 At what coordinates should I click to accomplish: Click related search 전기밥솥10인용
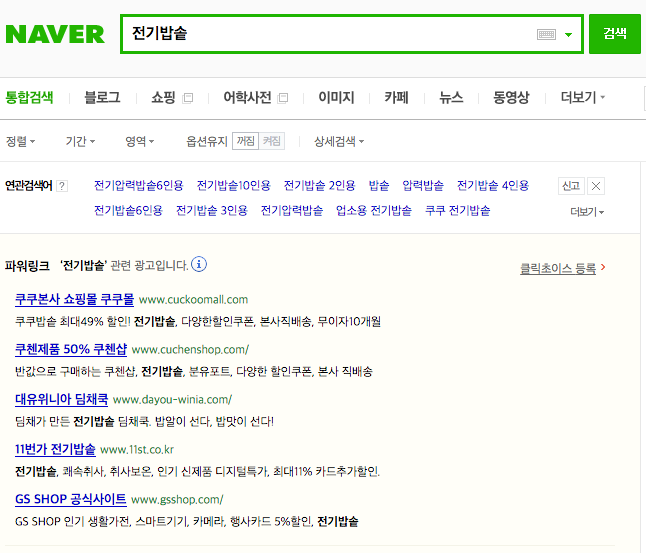click(x=234, y=185)
